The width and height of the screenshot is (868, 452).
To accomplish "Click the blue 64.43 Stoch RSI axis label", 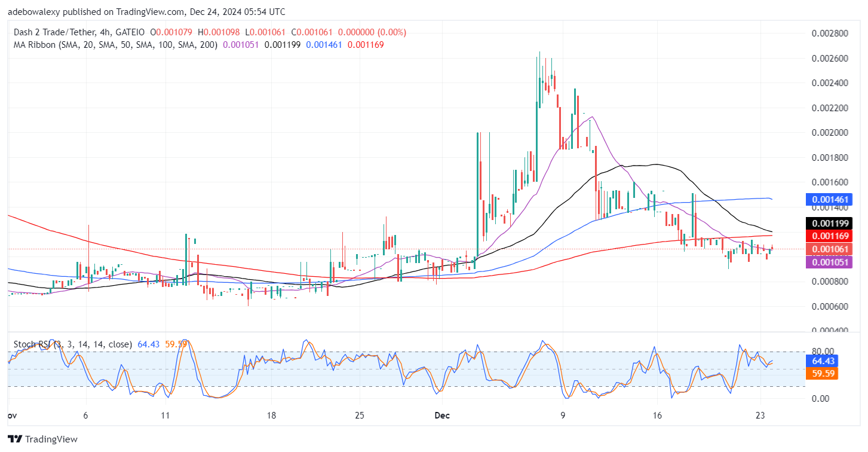I will [x=821, y=361].
